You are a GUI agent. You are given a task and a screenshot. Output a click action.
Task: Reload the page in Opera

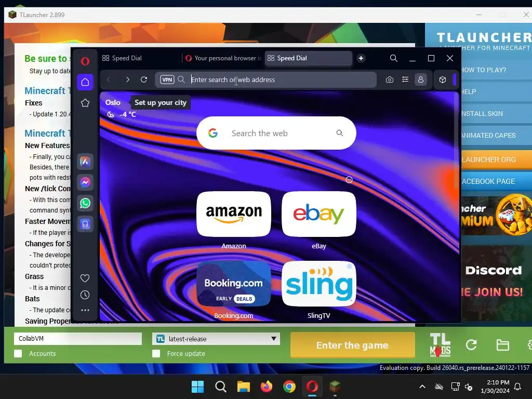pyautogui.click(x=144, y=79)
